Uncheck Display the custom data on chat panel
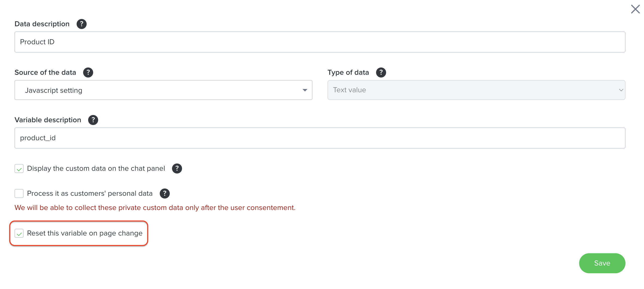This screenshot has height=289, width=644. click(19, 169)
